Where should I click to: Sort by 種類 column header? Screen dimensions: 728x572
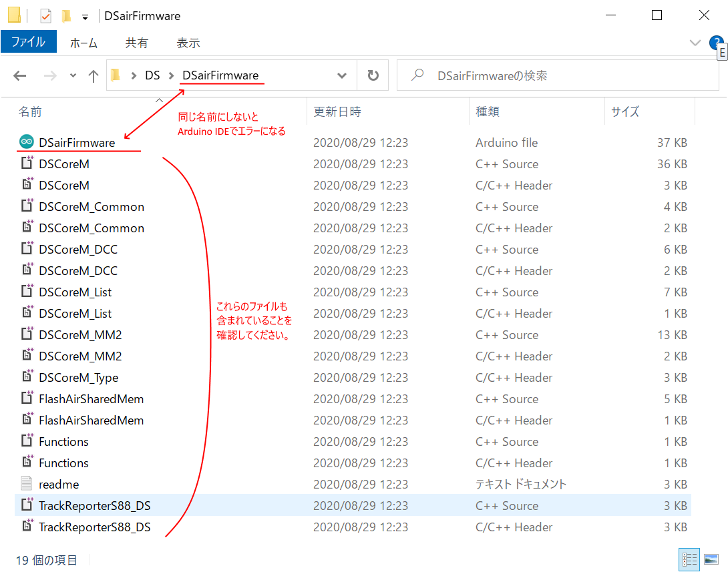[x=488, y=112]
